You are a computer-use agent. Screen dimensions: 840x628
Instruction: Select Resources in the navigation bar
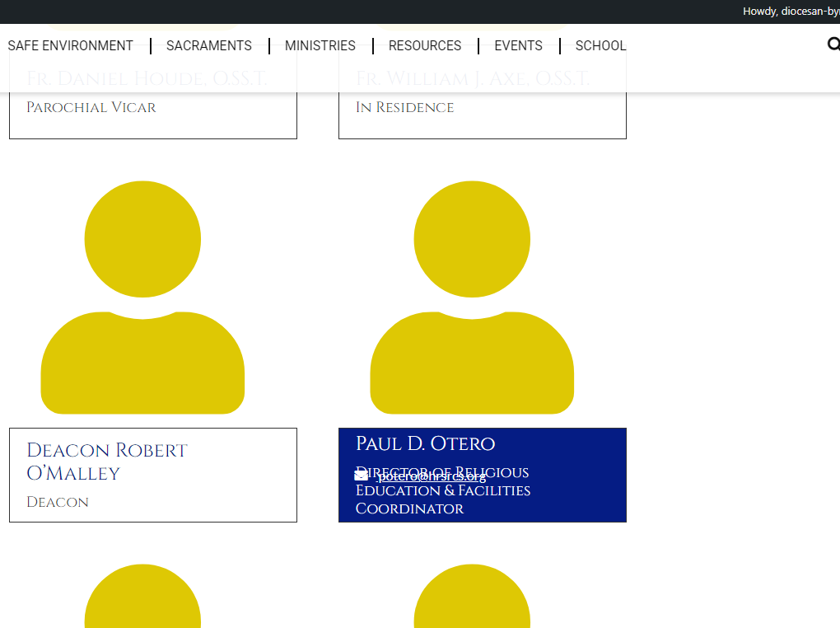[x=425, y=46]
